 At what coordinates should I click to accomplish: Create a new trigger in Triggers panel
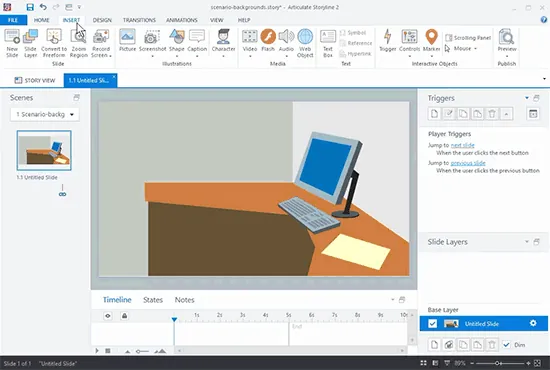click(434, 114)
